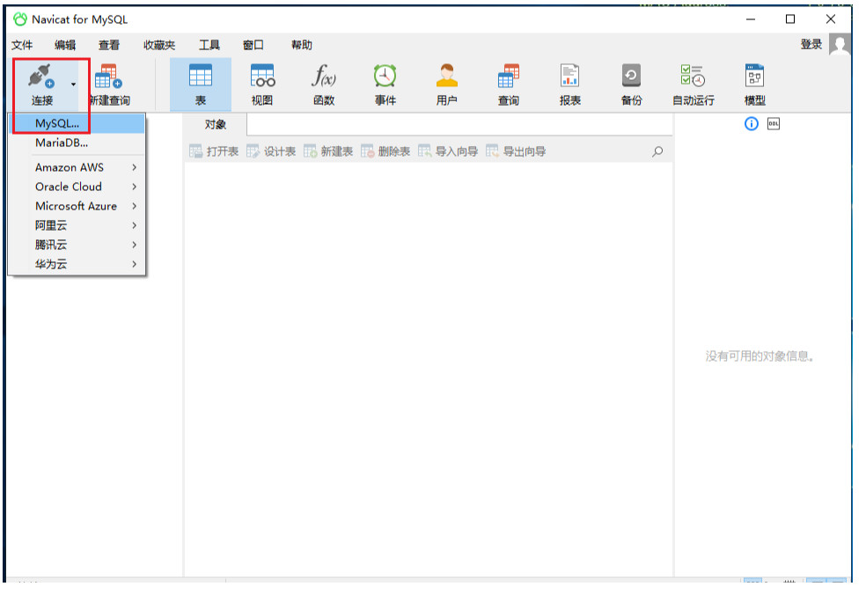Screen dimensions: 866x616
Task: Expand the Oracle Cloud submenu
Action: [78, 187]
